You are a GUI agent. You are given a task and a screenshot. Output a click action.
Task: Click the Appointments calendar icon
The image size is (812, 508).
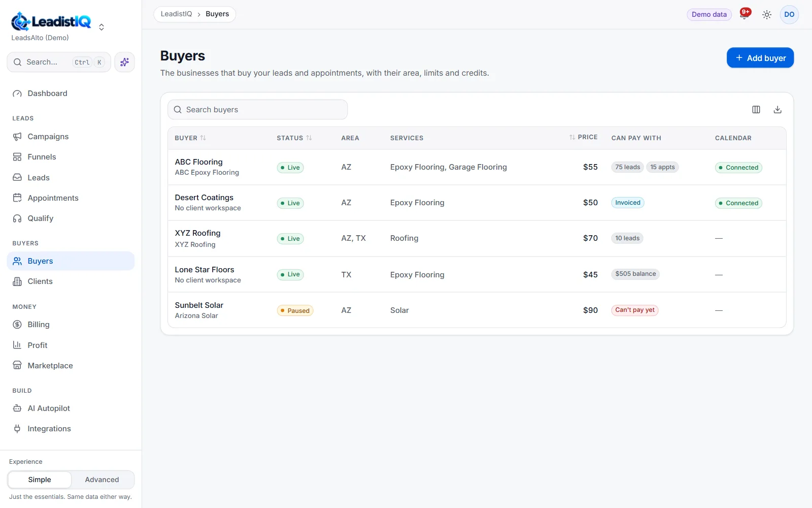(17, 198)
